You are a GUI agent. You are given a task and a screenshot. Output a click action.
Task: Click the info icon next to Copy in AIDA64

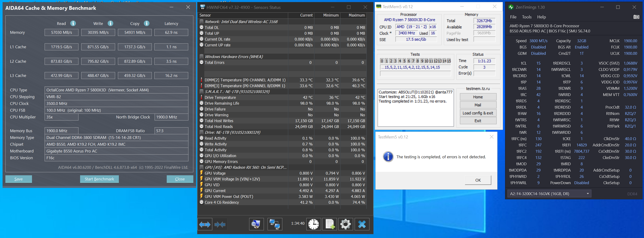coord(147,23)
